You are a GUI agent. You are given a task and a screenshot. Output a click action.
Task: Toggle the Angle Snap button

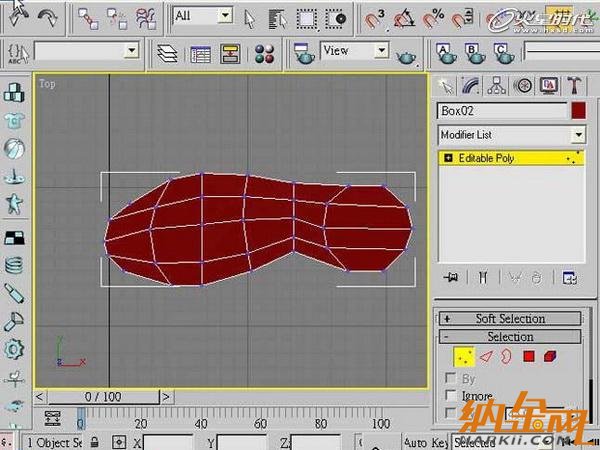tap(404, 19)
